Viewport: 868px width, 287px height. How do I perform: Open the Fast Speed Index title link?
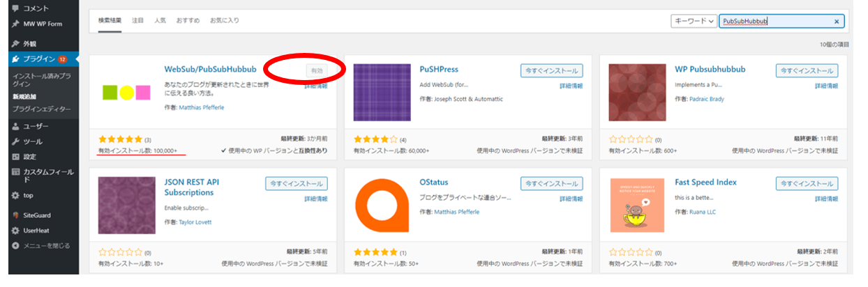(705, 183)
